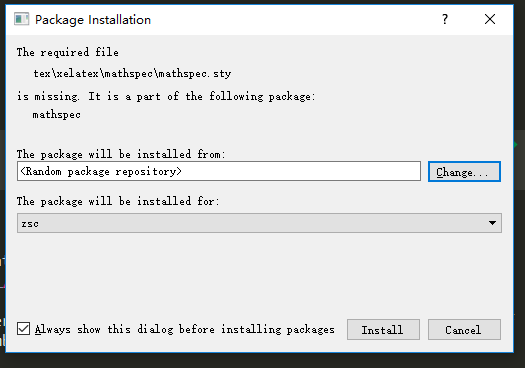
Task: Open help with the question mark button
Action: [x=445, y=19]
